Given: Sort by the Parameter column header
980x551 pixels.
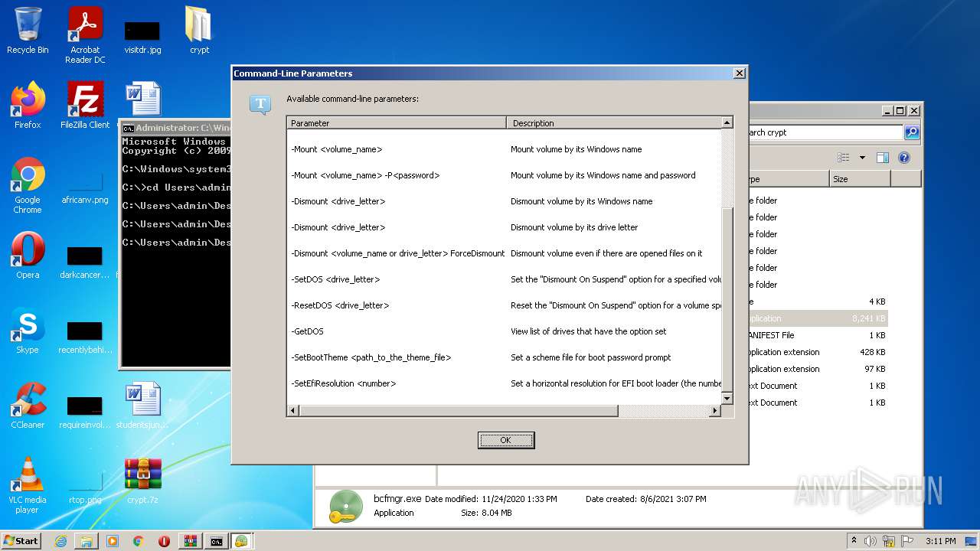Looking at the screenshot, I should pos(397,122).
